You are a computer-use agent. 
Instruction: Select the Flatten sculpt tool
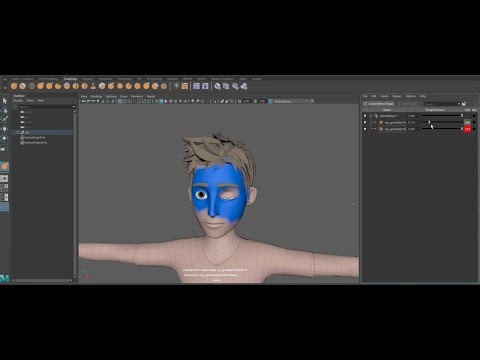click(58, 86)
